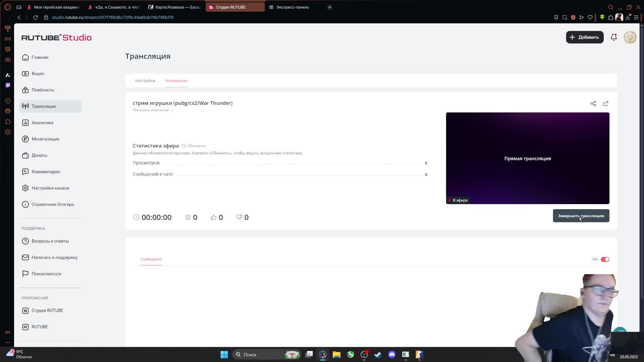Open stream in new window icon
This screenshot has height=362, width=644.
click(605, 104)
